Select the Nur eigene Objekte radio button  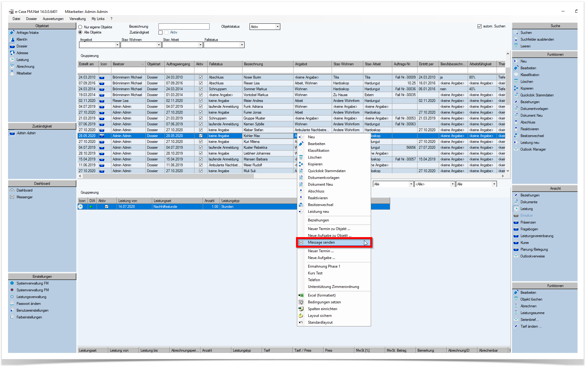(80, 27)
